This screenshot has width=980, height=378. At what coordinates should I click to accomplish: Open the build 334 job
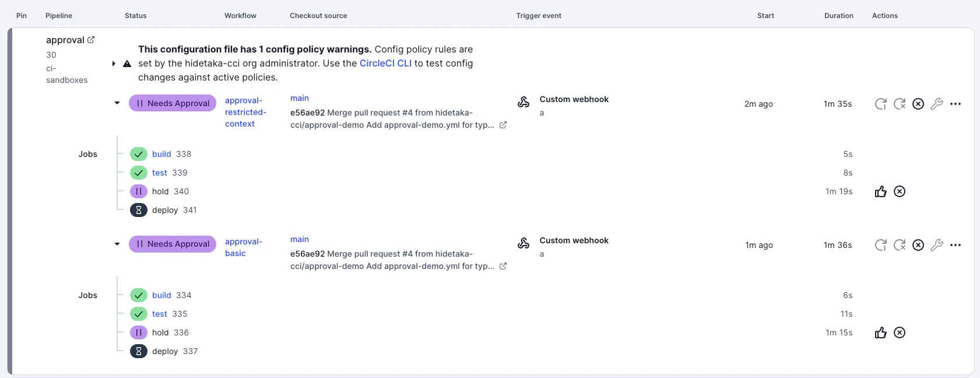click(161, 295)
